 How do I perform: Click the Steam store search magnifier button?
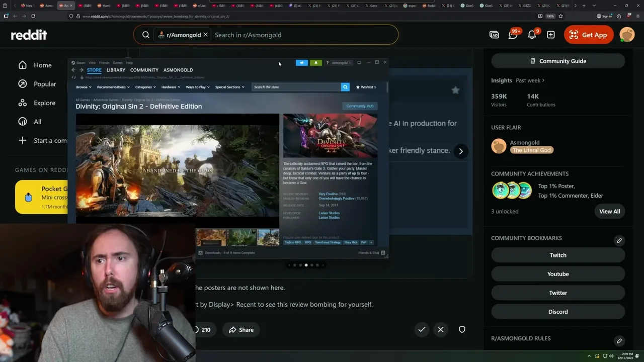click(345, 87)
